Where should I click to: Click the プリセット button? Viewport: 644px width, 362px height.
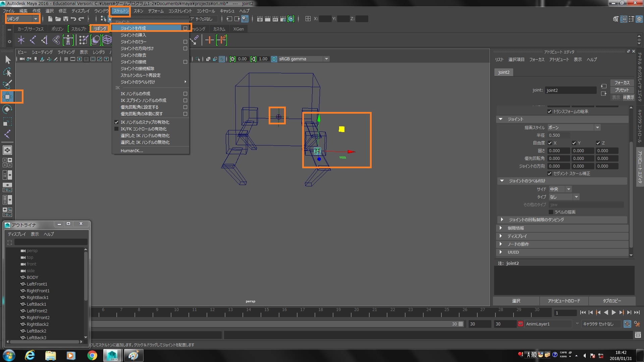pos(622,90)
